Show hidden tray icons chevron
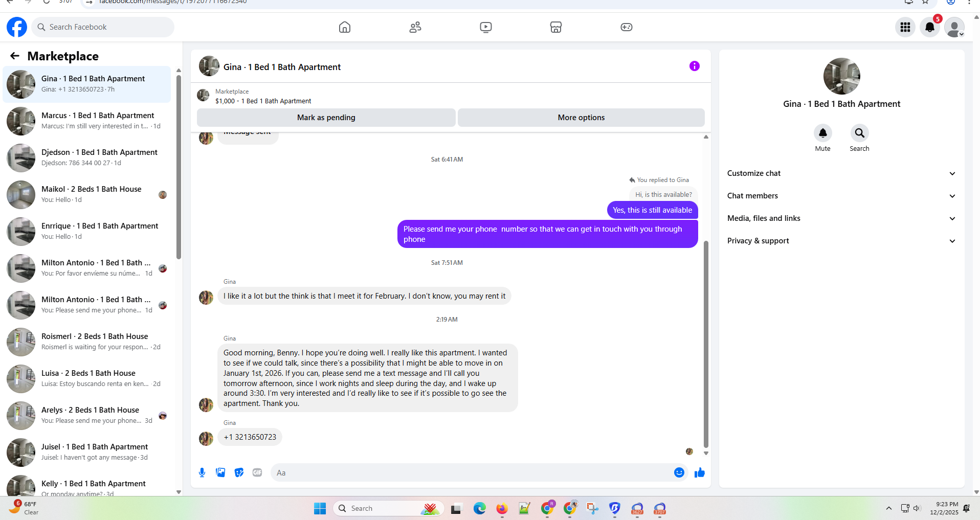 pyautogui.click(x=889, y=508)
